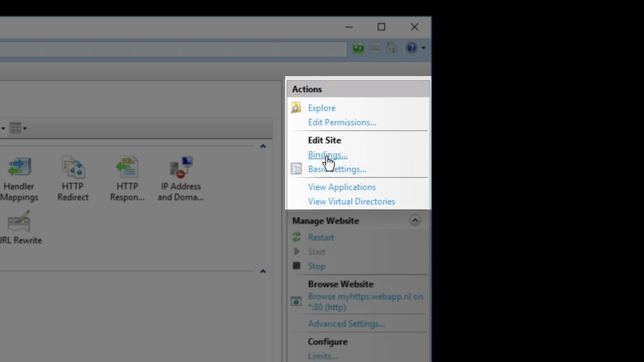Stop the website

tap(316, 266)
